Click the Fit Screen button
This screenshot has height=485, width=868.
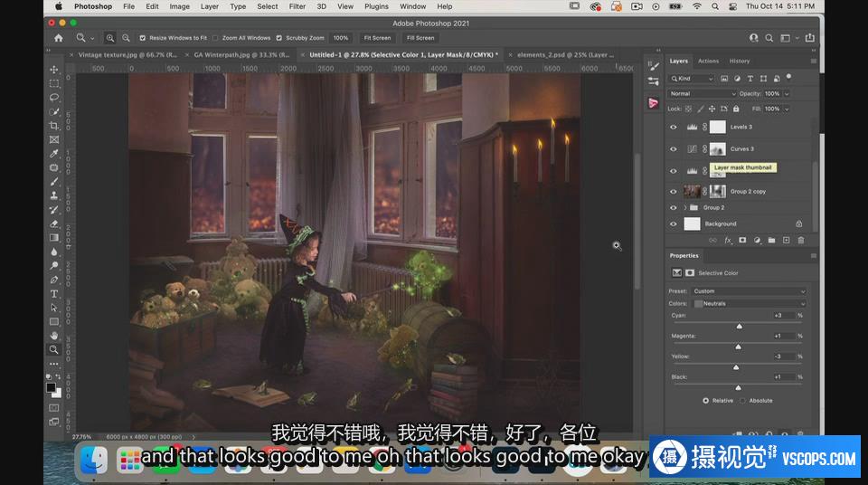click(x=377, y=38)
